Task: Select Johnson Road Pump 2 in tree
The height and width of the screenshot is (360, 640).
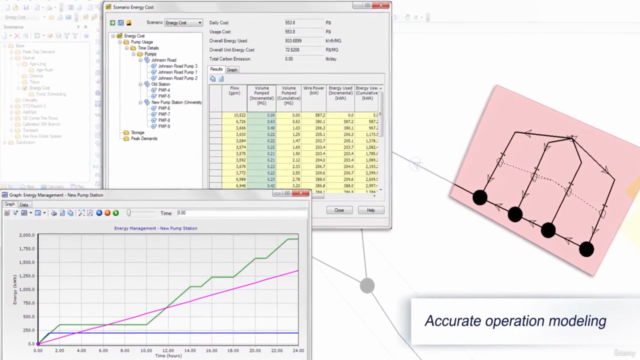Action: tap(178, 78)
